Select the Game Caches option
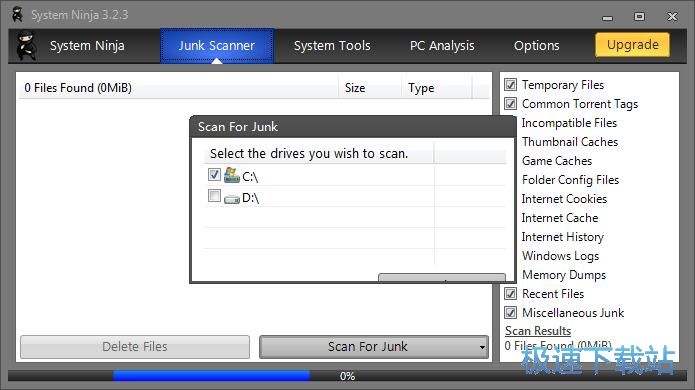 pyautogui.click(x=557, y=161)
